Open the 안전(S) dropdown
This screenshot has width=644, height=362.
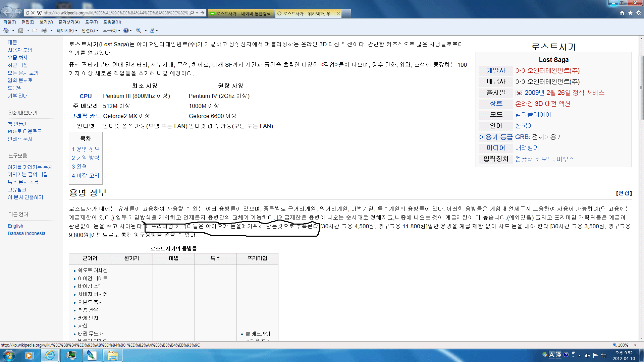pos(90,31)
